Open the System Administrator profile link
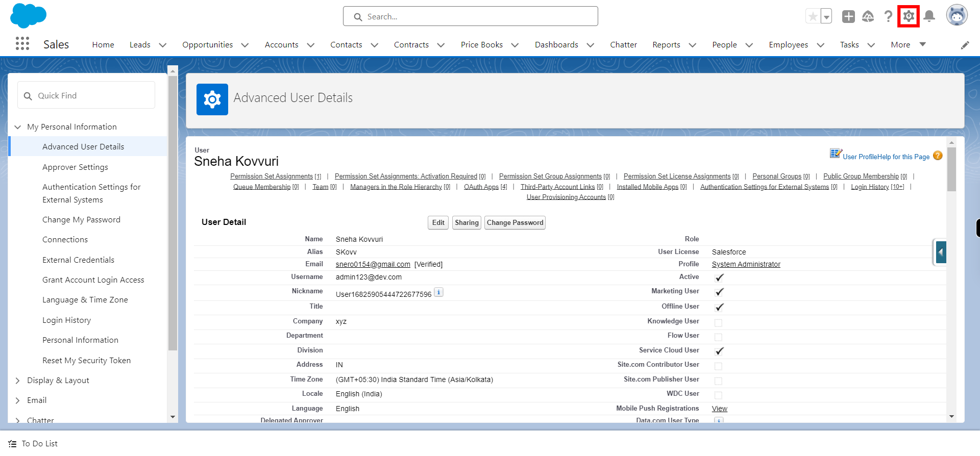The image size is (980, 456). [746, 264]
